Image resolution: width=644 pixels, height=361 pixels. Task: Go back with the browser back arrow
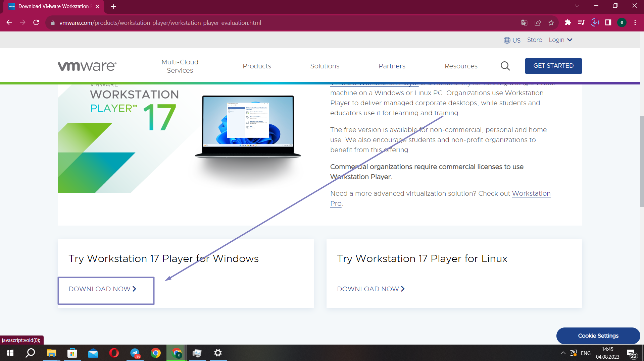(9, 22)
